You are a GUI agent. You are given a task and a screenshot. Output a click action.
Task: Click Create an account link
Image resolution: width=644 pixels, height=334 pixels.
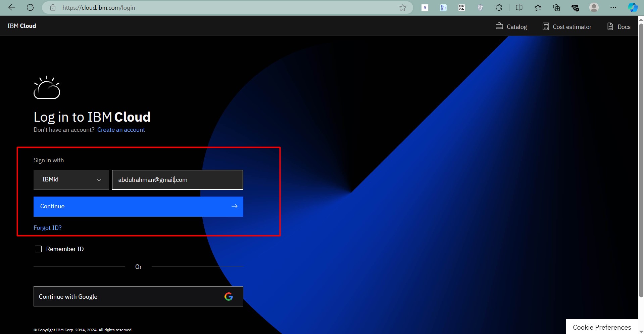pyautogui.click(x=121, y=130)
